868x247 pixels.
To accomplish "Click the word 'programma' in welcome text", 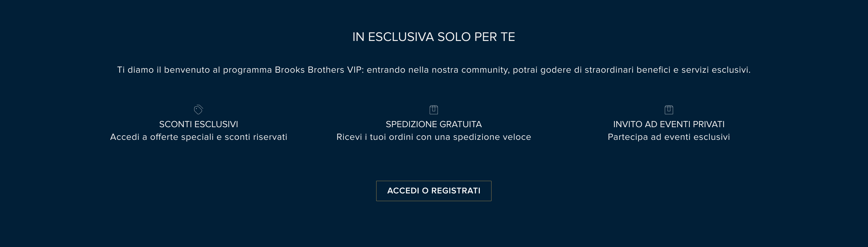I will (x=247, y=70).
